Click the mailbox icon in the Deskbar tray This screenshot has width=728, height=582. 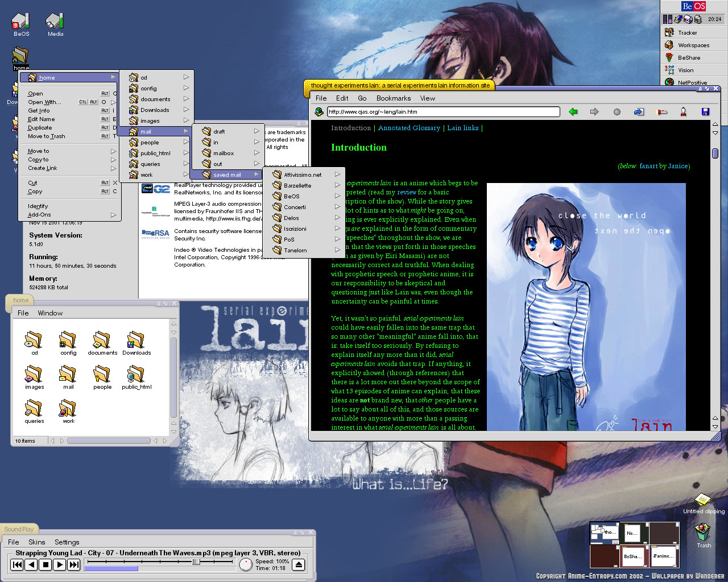point(687,19)
